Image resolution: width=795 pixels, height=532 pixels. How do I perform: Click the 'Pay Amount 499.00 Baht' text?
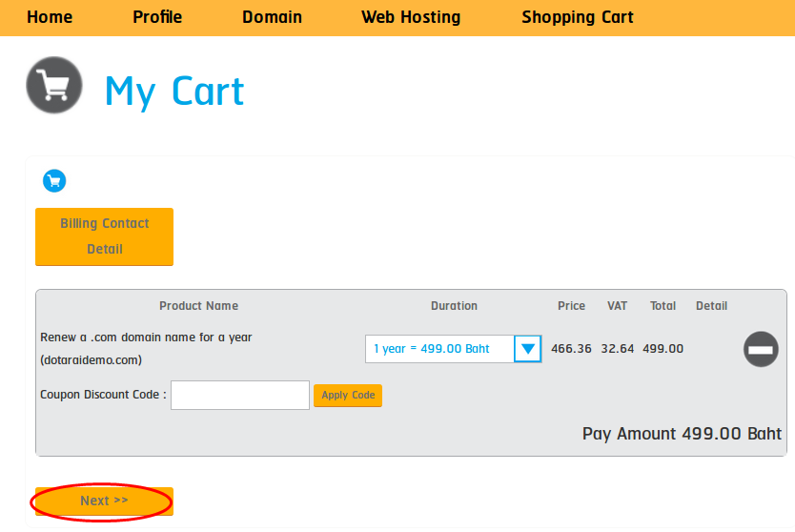click(x=682, y=434)
